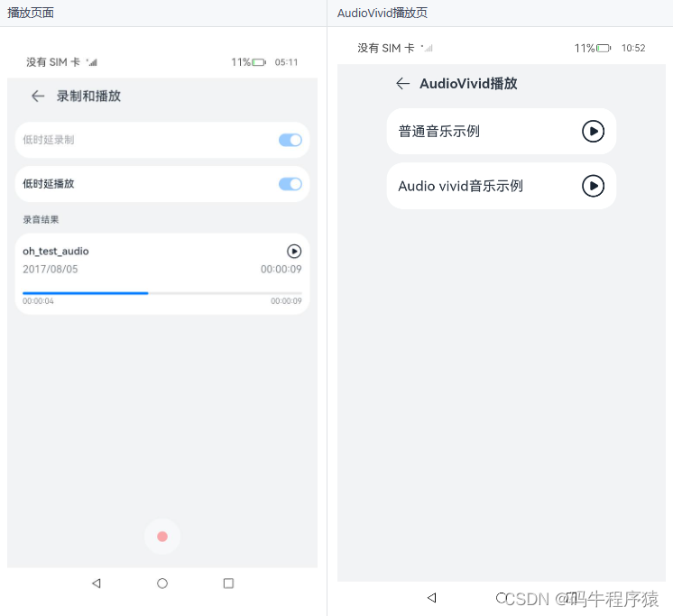
Task: Click the 录制和播放 page title
Action: pos(88,97)
